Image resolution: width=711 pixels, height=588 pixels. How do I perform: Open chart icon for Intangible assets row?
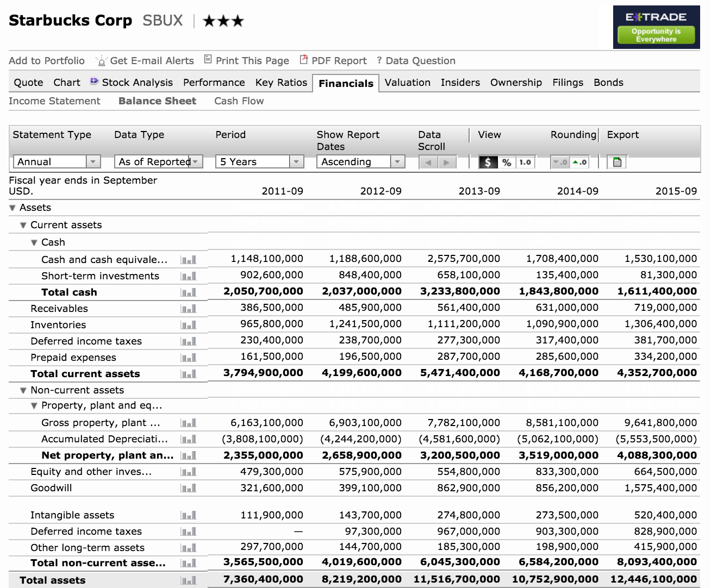pos(189,515)
